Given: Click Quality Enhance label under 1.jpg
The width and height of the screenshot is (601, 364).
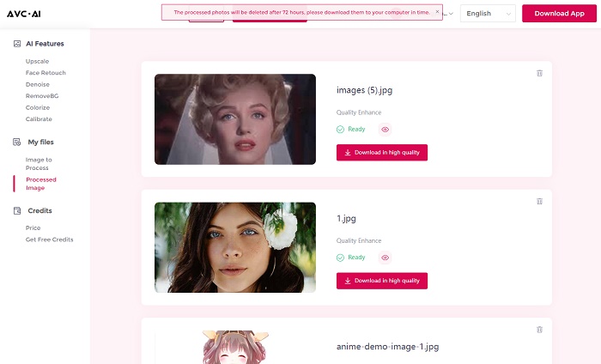Looking at the screenshot, I should (359, 241).
